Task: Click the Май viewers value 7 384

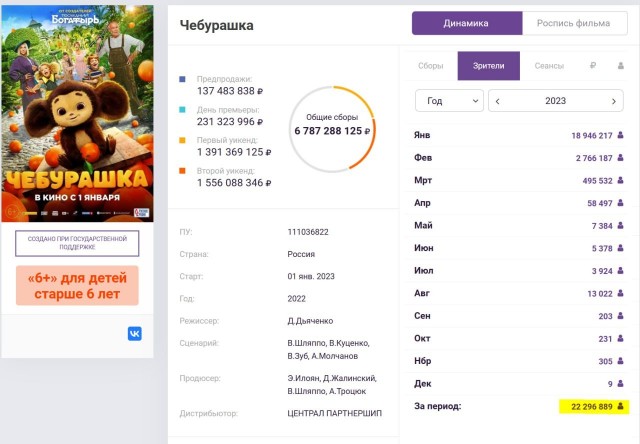Action: point(602,226)
